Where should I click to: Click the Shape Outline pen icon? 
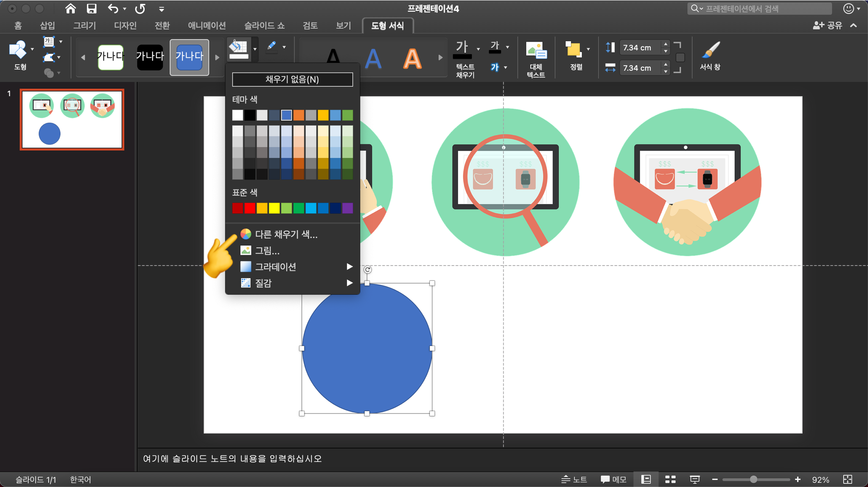272,47
